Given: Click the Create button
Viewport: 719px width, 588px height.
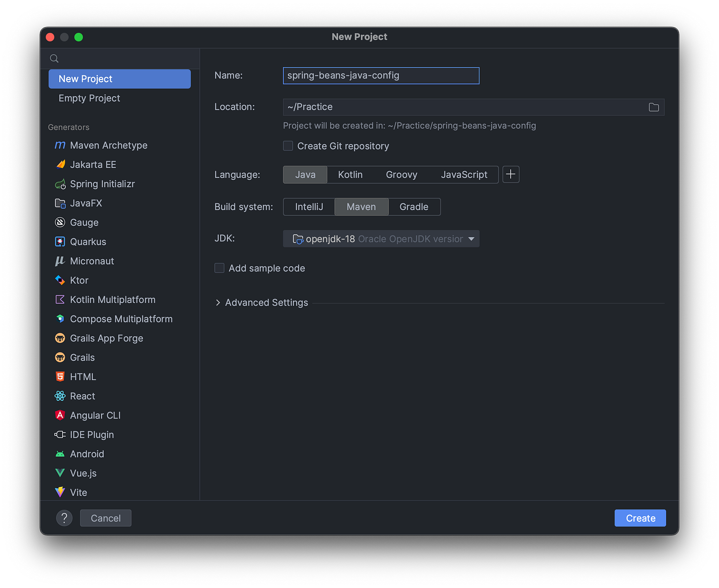Looking at the screenshot, I should (640, 518).
